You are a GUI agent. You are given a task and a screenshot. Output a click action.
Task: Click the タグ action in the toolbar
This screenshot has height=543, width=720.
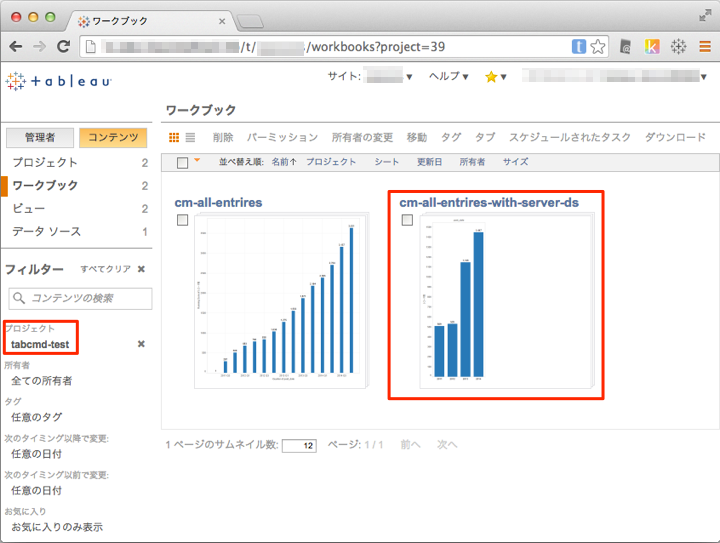(451, 137)
